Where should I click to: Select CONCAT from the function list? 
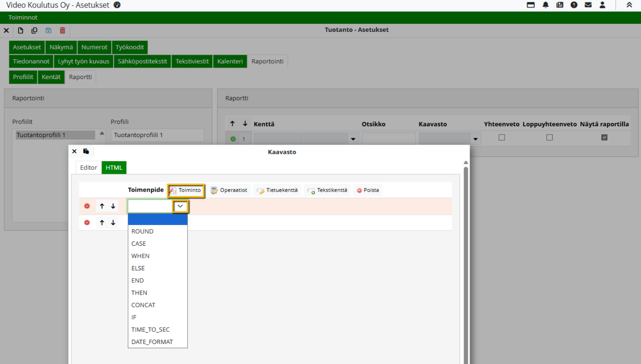143,305
